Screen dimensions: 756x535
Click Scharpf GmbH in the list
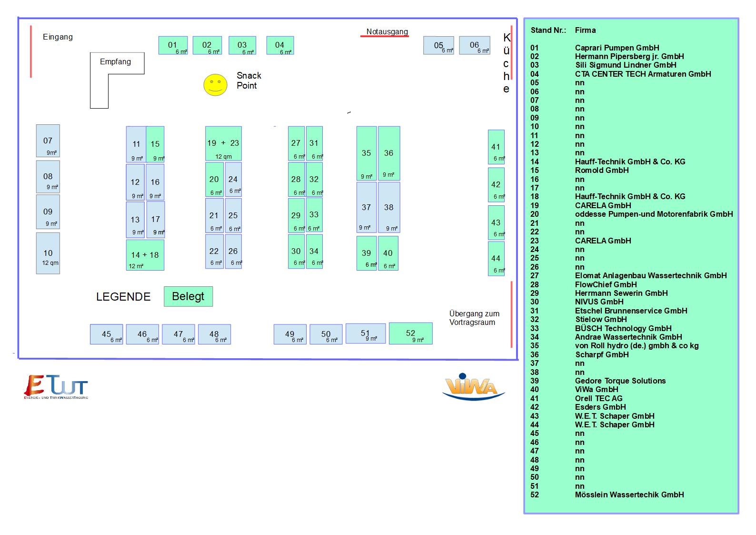[602, 354]
